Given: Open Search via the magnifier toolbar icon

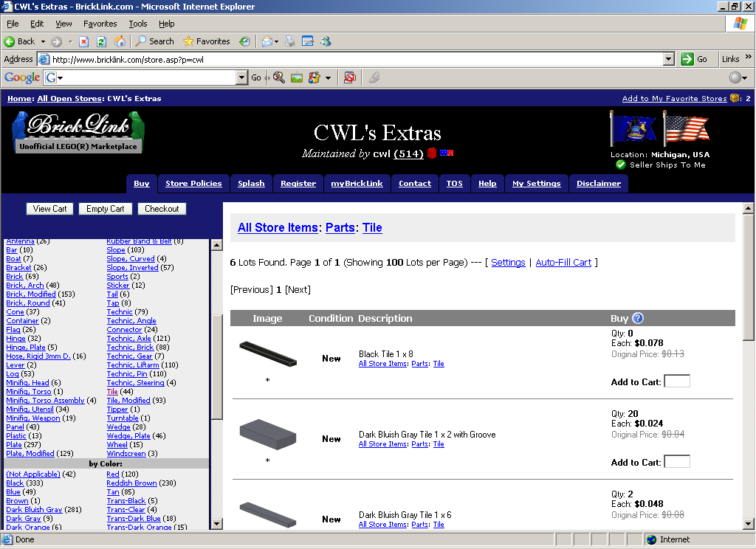Looking at the screenshot, I should (x=142, y=41).
